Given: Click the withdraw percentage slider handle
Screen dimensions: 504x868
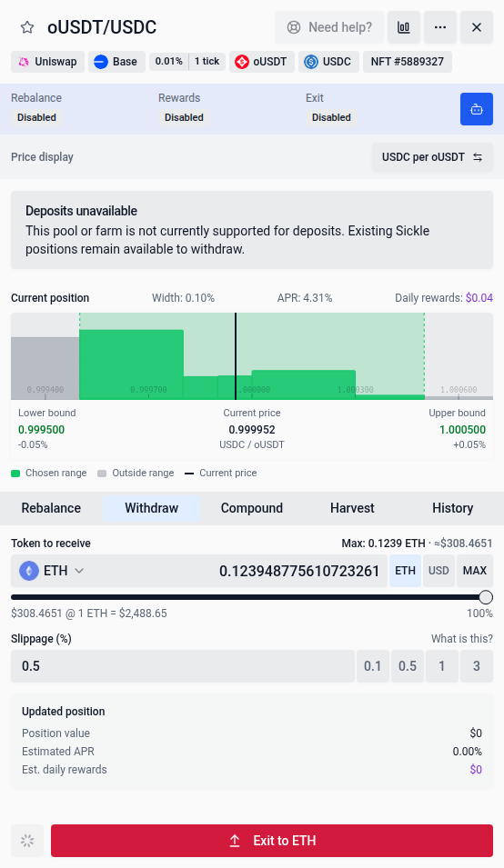Looking at the screenshot, I should click(x=486, y=597).
